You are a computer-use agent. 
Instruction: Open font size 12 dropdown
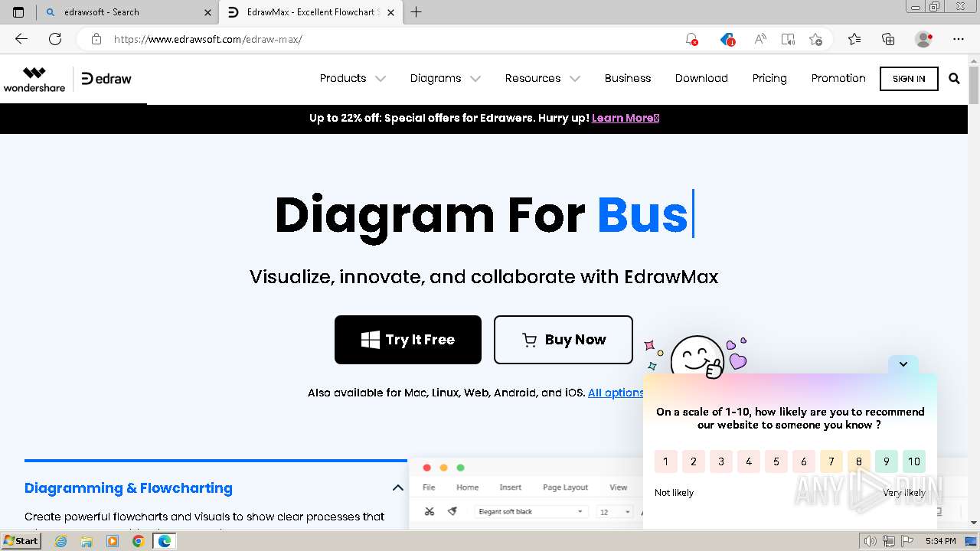(x=615, y=511)
